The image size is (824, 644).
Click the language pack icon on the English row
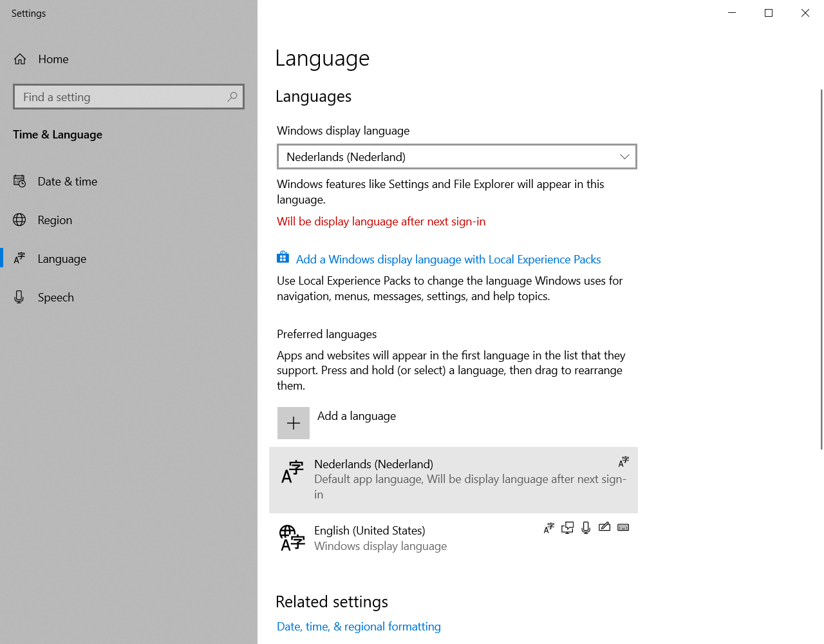(548, 527)
